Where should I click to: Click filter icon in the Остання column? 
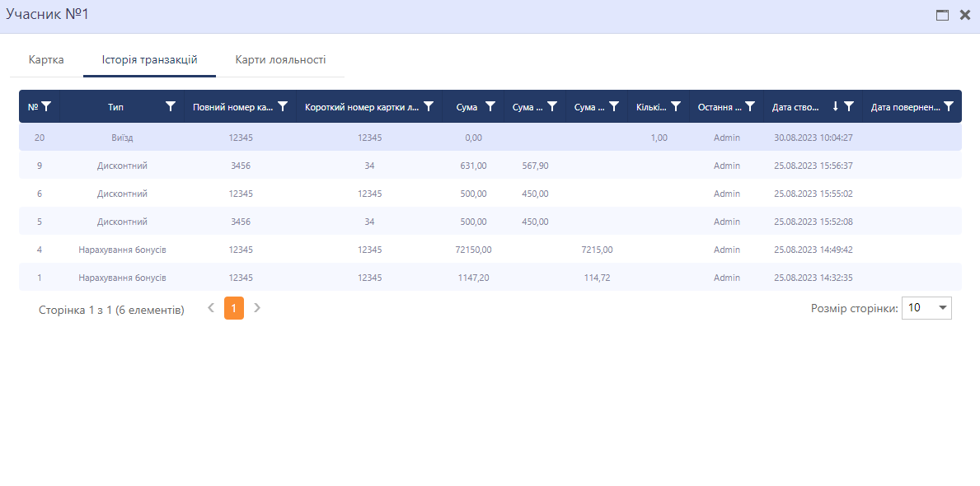tap(750, 106)
